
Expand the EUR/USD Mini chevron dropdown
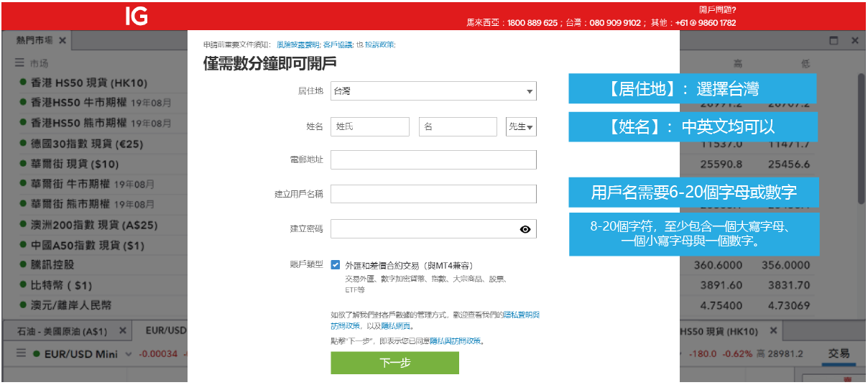click(x=129, y=354)
